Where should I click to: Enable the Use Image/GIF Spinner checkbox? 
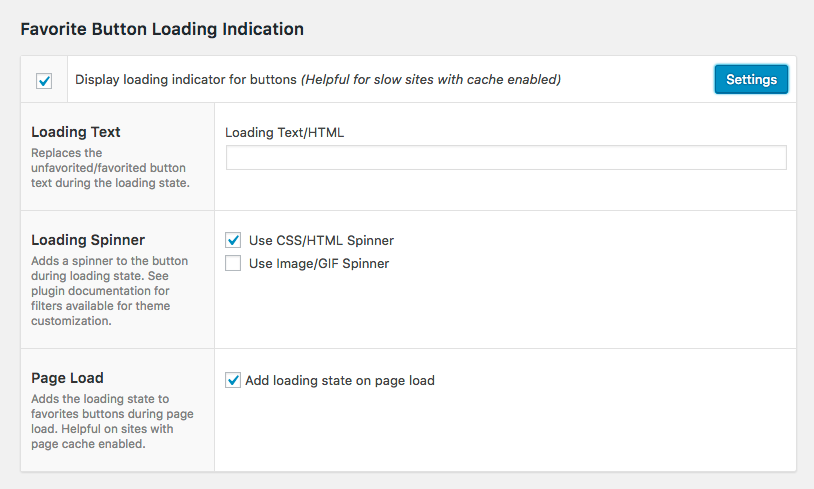tap(234, 264)
